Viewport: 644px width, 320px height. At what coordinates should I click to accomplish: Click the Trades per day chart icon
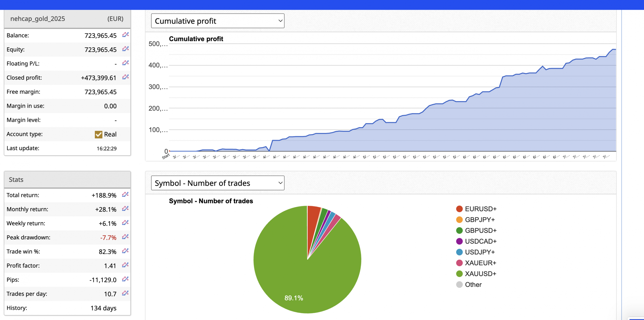[125, 293]
